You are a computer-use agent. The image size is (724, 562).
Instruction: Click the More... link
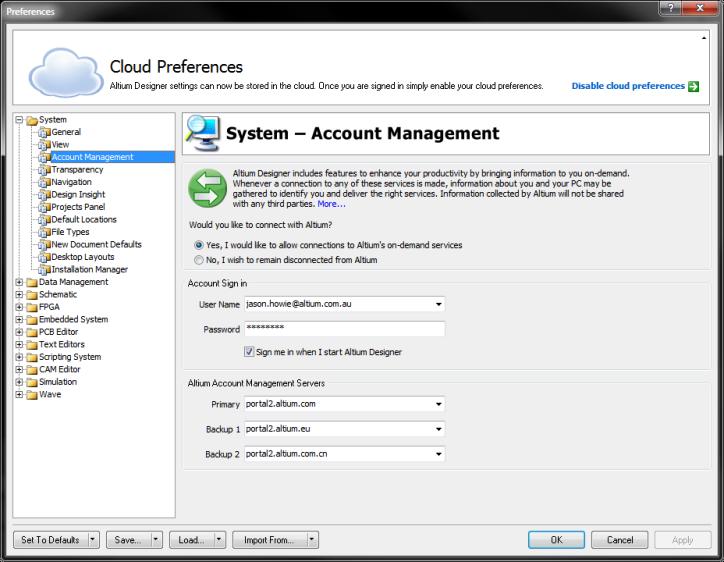click(331, 204)
